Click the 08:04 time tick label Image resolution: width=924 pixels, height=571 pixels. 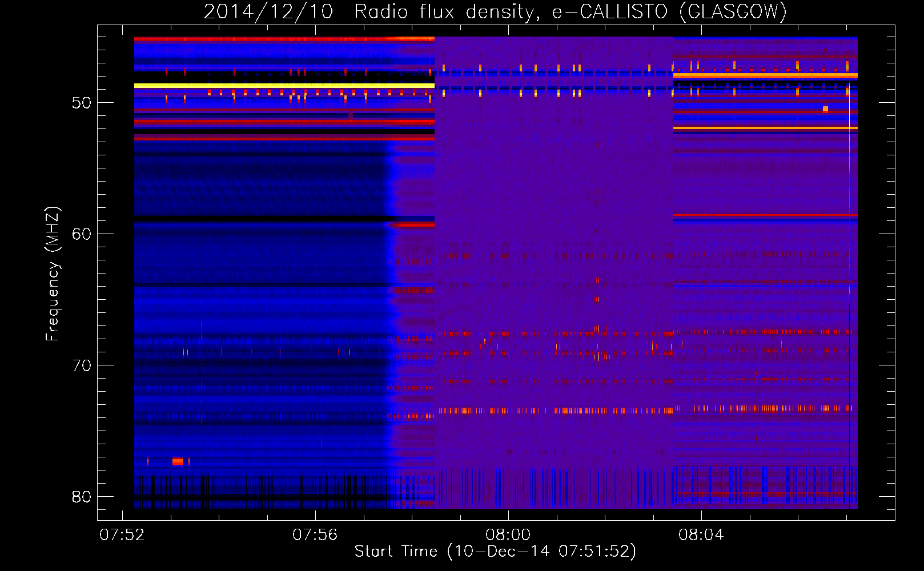[x=701, y=535]
